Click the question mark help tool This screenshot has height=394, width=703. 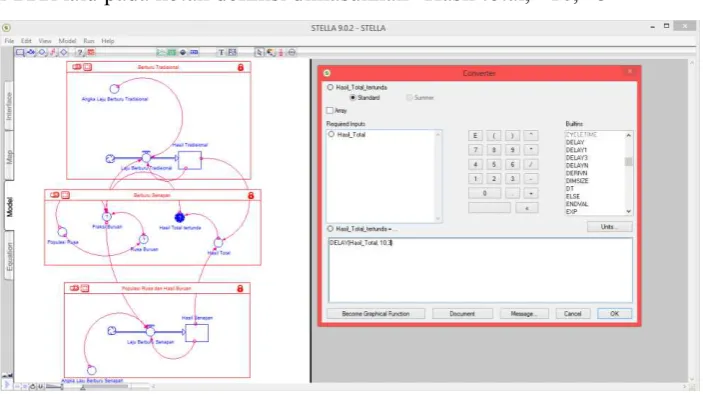[x=80, y=52]
